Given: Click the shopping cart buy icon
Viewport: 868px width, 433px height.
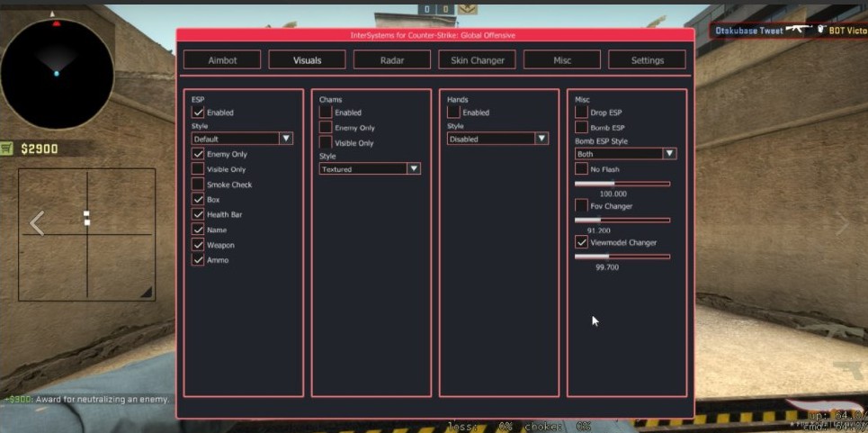Looking at the screenshot, I should [6, 149].
